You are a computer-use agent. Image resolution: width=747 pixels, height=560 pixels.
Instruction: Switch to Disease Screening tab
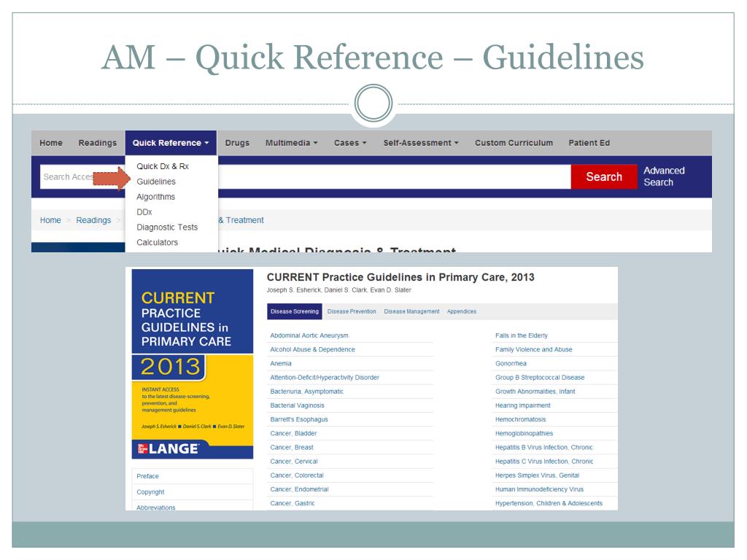(x=295, y=311)
